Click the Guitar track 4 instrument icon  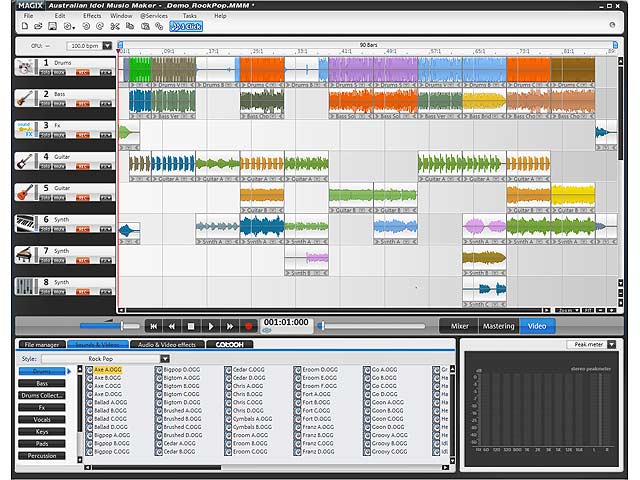tap(26, 161)
